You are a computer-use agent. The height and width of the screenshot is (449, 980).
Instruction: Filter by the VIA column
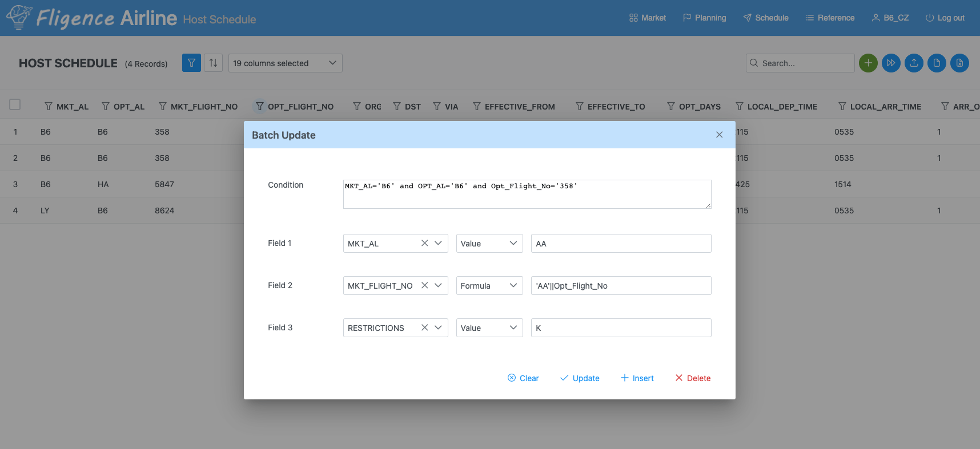pos(437,106)
